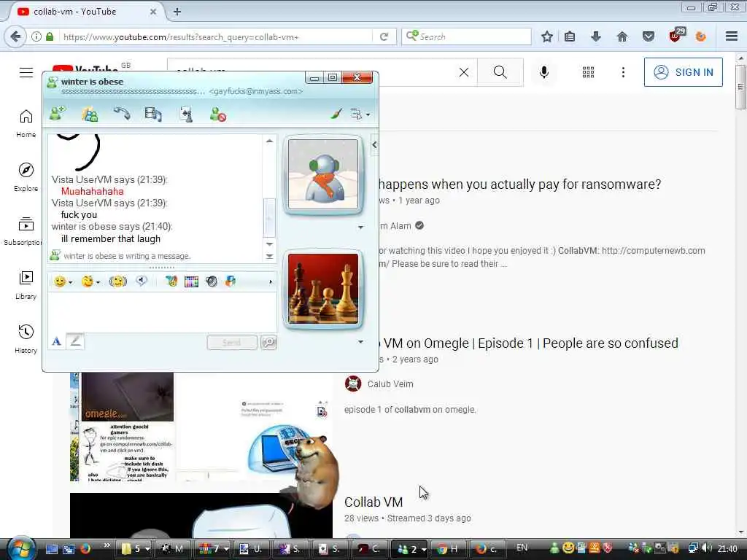Screen dimensions: 747x560
Task: Open the Messenger show menu dropdown
Action: 360,114
